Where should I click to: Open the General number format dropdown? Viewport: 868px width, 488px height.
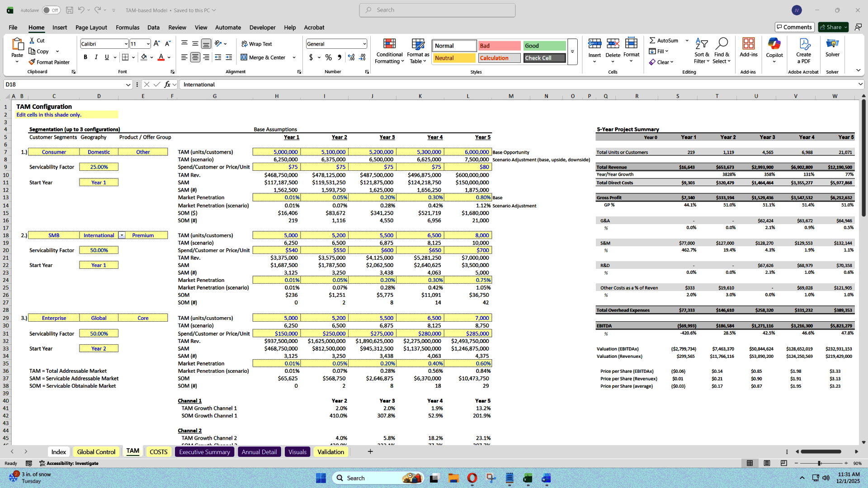click(364, 43)
